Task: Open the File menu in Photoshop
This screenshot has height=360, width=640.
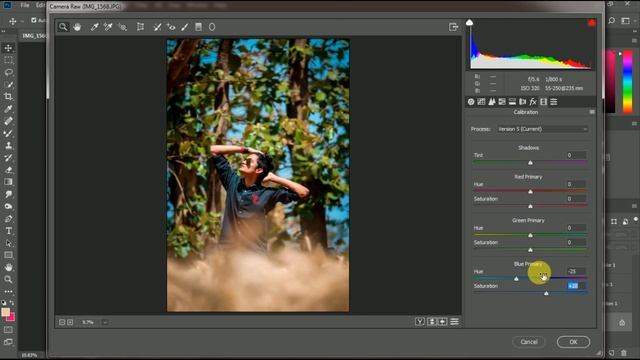Action: [25, 5]
